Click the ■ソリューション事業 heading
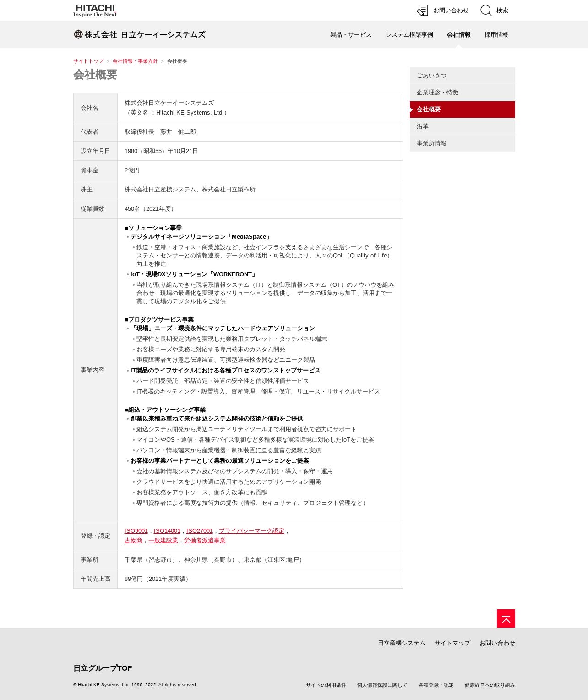Viewport: 588px width, 700px height. point(153,228)
